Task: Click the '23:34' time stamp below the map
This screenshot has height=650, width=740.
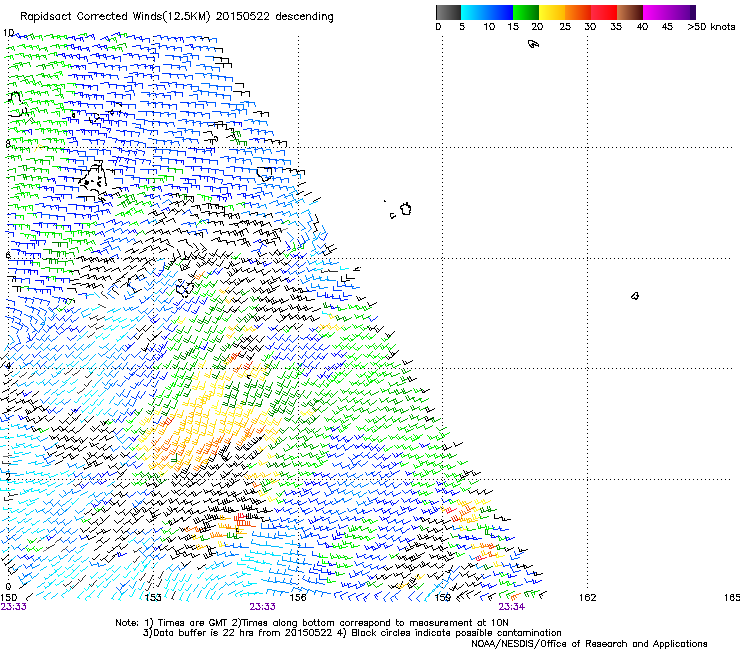Action: tap(512, 607)
